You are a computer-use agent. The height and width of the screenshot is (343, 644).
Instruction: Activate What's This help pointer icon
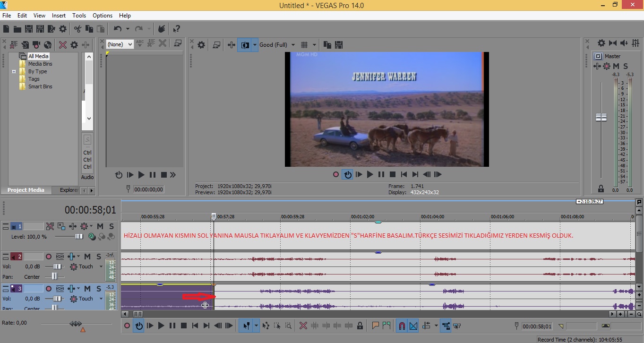click(176, 29)
